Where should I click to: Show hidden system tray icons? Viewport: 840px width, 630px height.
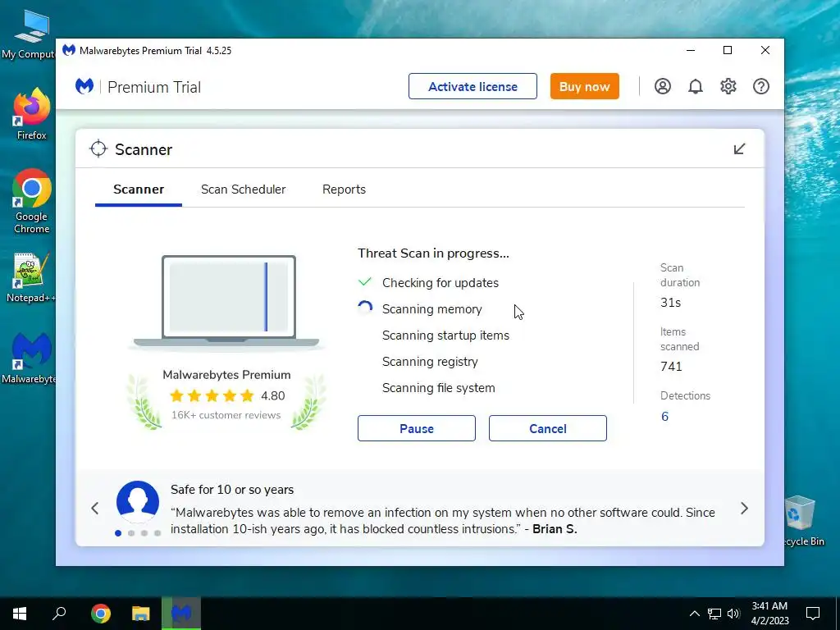(x=694, y=614)
